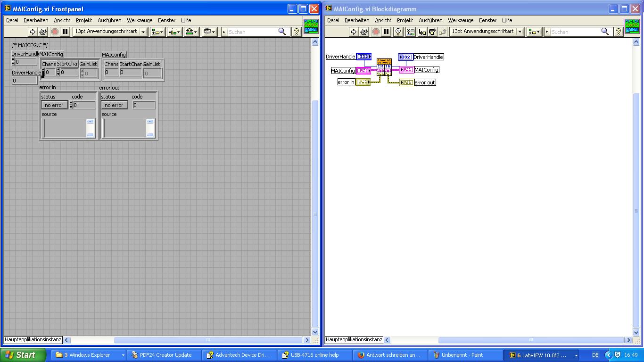
Task: Click Hauptapplikationsinstanz label in Frontpanel
Action: pyautogui.click(x=33, y=339)
